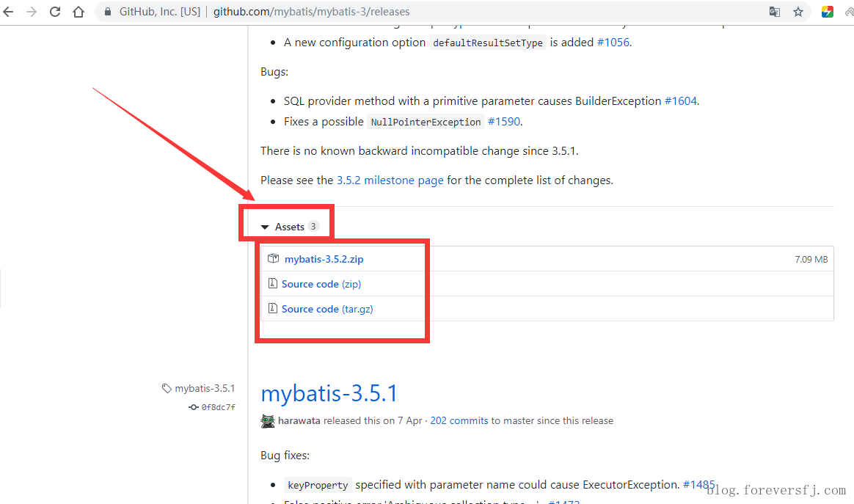
Task: Open the 3.5.2 milestone page link
Action: click(390, 180)
